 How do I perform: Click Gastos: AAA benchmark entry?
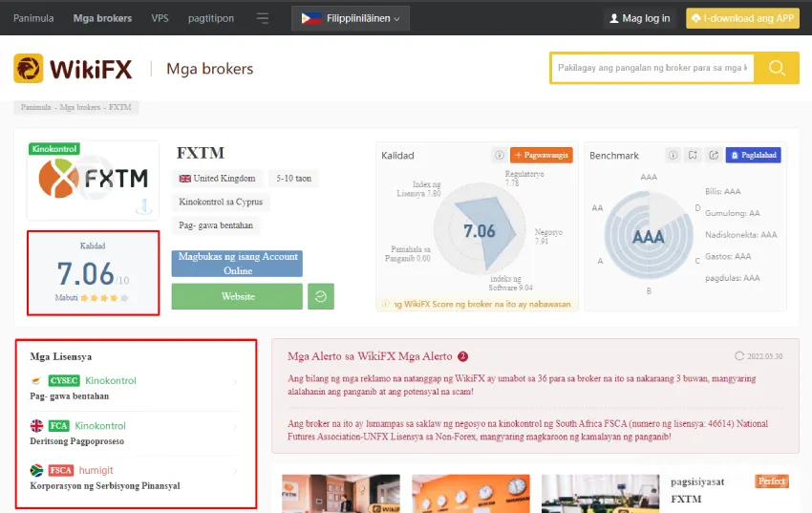pos(728,256)
